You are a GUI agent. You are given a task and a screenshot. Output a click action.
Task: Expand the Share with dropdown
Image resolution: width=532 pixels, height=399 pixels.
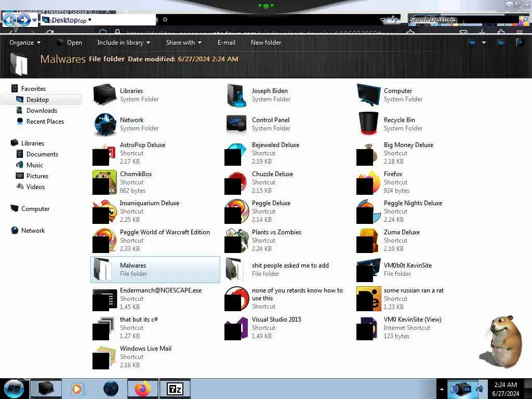pos(184,43)
